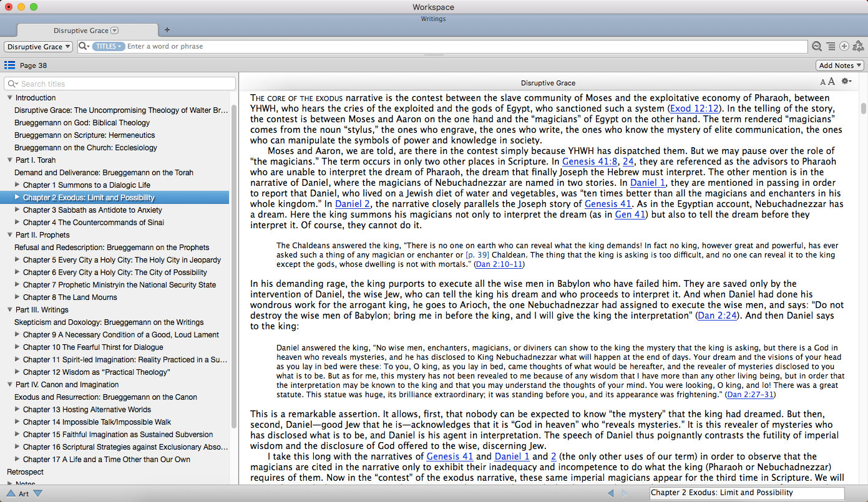Expand Chapter 3 Sabbath as Antidote to Anxiety
The height and width of the screenshot is (502, 868).
[17, 210]
